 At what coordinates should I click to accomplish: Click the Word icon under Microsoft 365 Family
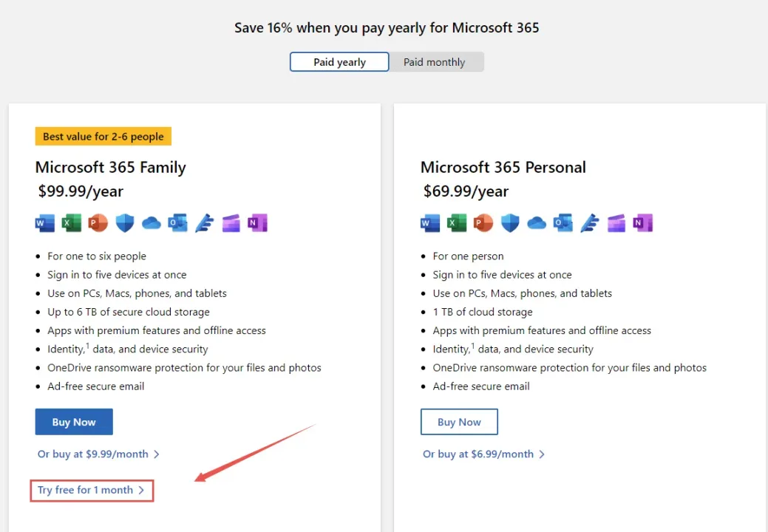pyautogui.click(x=45, y=223)
